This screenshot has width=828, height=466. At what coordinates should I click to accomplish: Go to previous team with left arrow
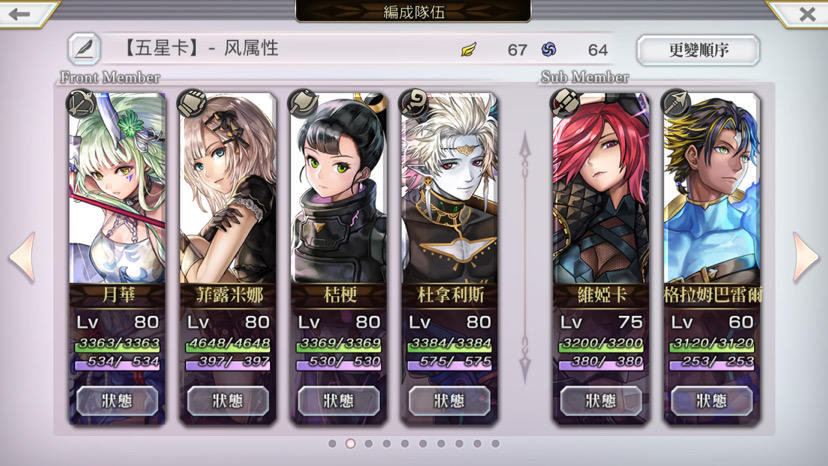pyautogui.click(x=23, y=257)
